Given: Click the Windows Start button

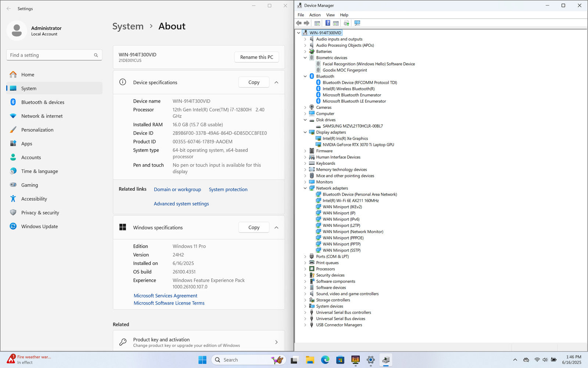Looking at the screenshot, I should (202, 360).
